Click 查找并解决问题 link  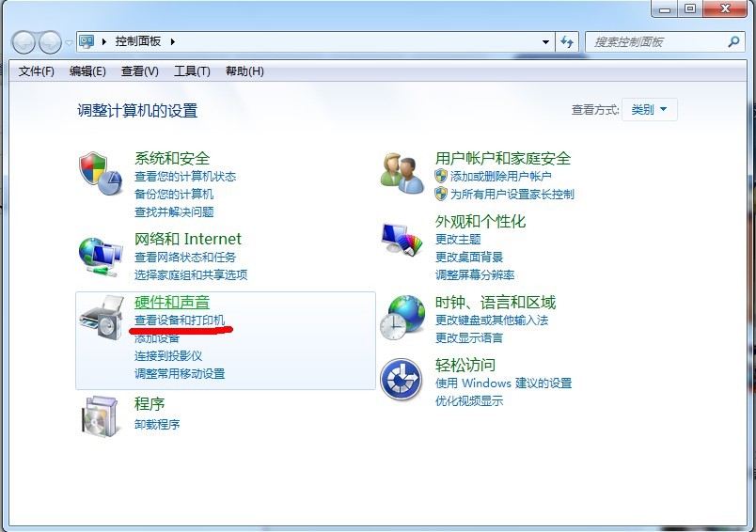coord(174,212)
